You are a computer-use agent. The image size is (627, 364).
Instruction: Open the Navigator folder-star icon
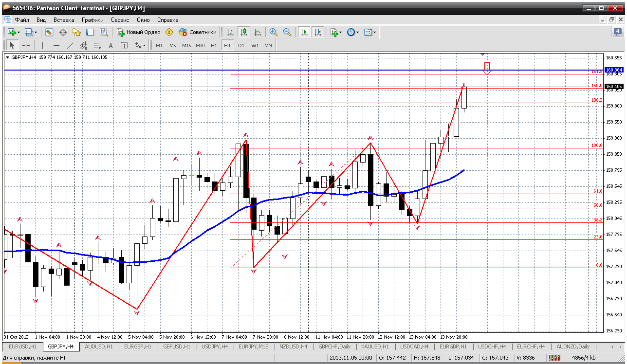[x=76, y=32]
